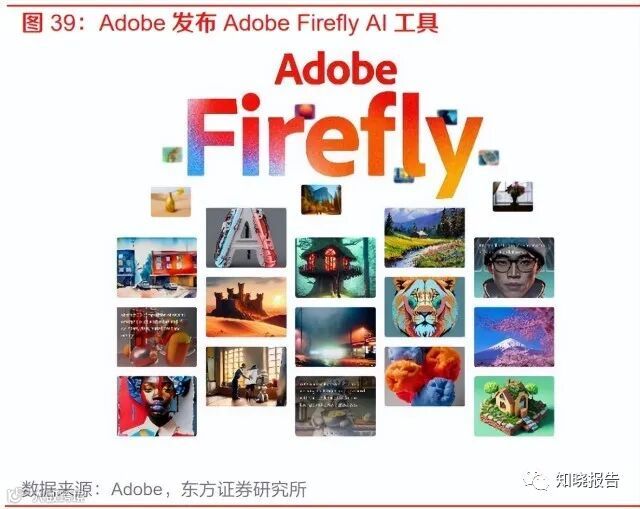Open the man with glasses portrait
This screenshot has width=640, height=509.
click(x=514, y=267)
